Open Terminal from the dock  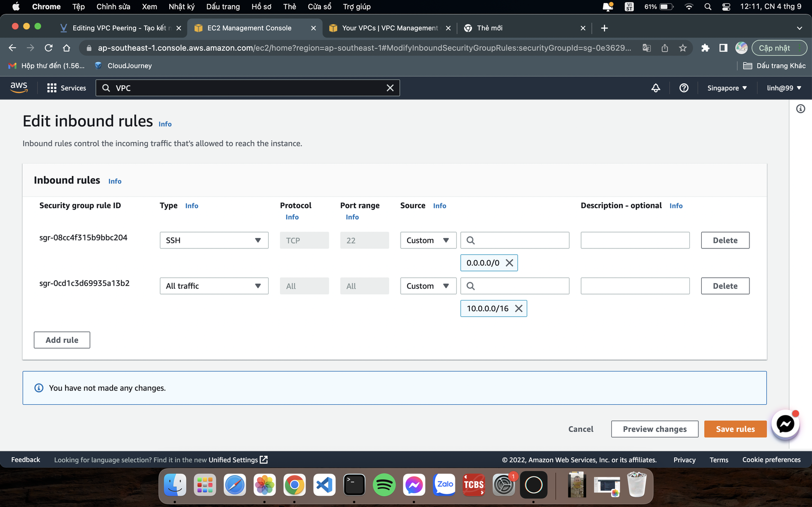[x=354, y=485]
